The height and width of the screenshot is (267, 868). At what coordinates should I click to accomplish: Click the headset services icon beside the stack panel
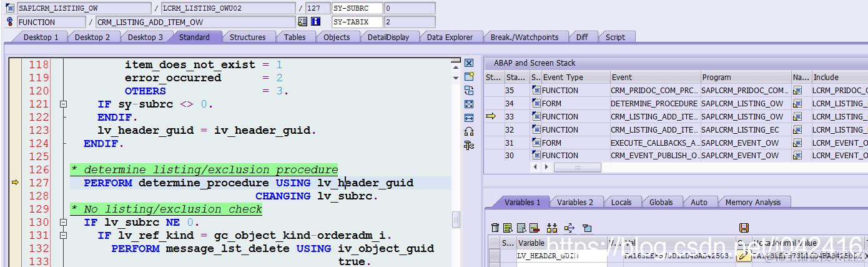[x=469, y=131]
